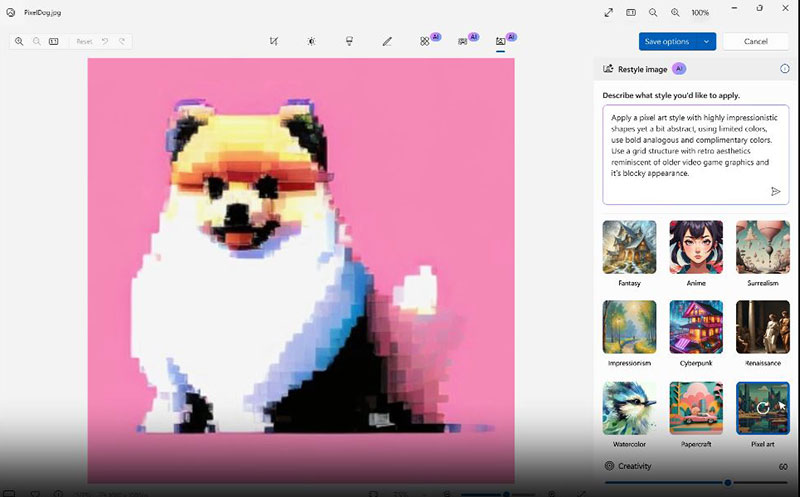This screenshot has height=497, width=800.
Task: Select the Fantasy style thumbnail
Action: [x=629, y=247]
